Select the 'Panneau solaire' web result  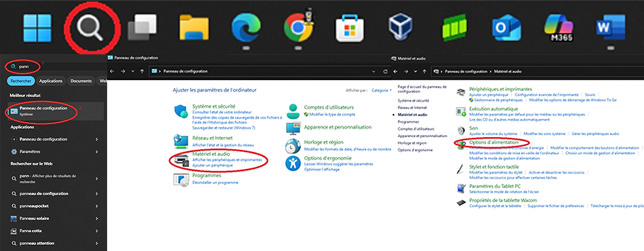point(33,218)
